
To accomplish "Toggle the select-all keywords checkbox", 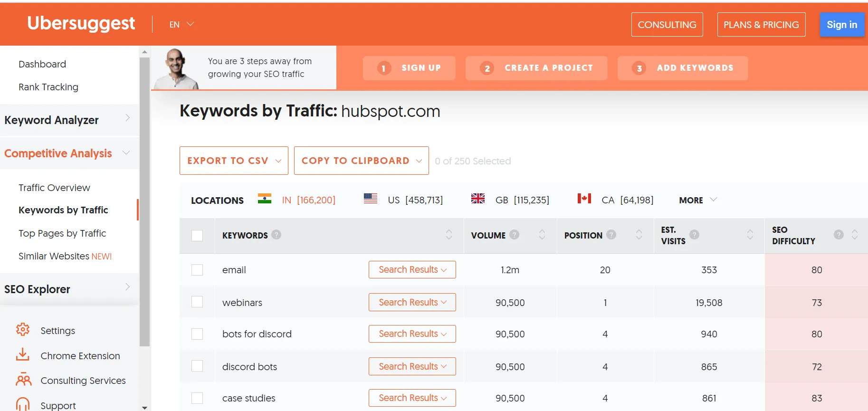I will [197, 236].
